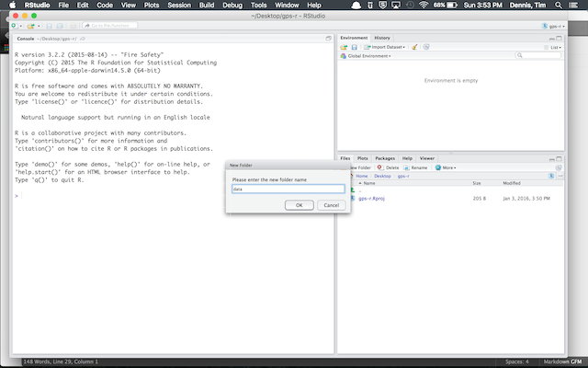The height and width of the screenshot is (368, 588).
Task: Click the view working directory arrow in Console
Action: coord(83,39)
